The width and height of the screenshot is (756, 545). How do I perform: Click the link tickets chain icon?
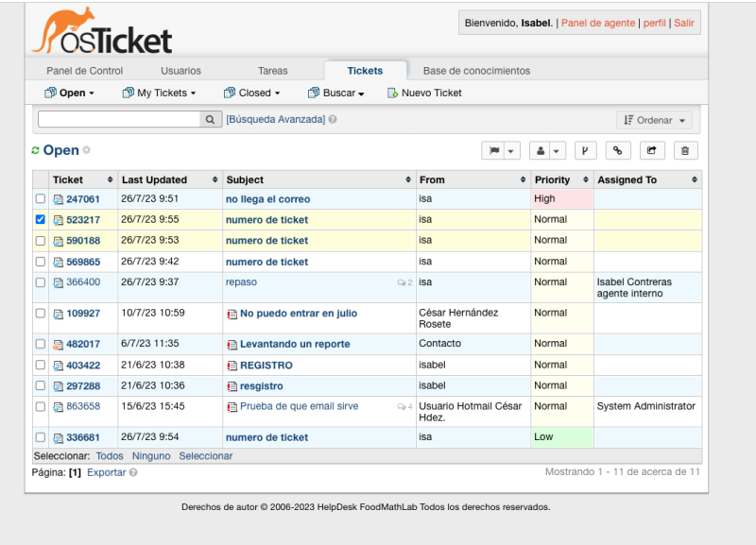point(618,150)
